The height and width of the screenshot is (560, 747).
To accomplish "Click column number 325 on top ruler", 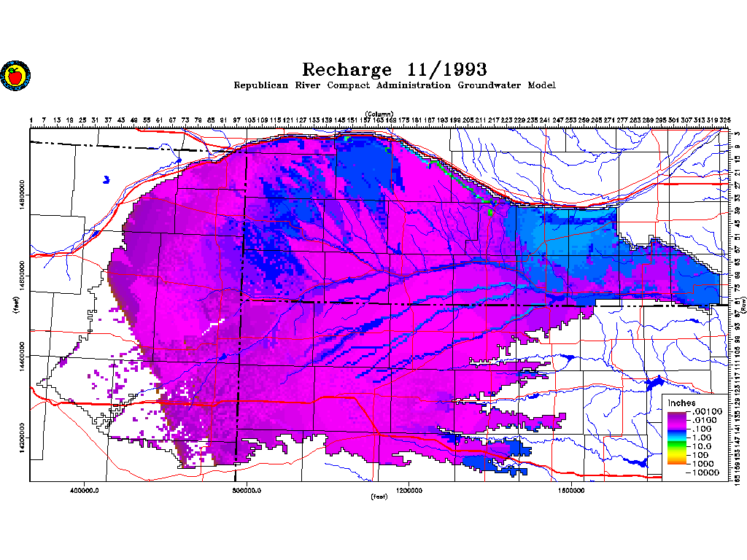I will point(725,120).
